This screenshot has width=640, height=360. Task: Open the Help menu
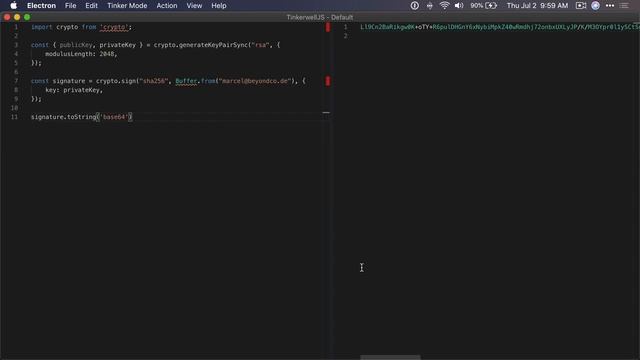pyautogui.click(x=219, y=6)
